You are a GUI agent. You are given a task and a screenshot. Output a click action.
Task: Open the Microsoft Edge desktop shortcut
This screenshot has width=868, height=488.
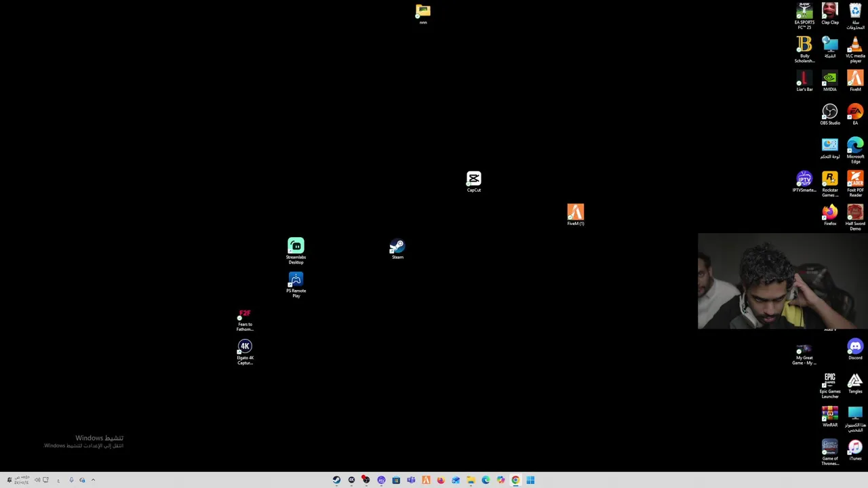pyautogui.click(x=855, y=150)
